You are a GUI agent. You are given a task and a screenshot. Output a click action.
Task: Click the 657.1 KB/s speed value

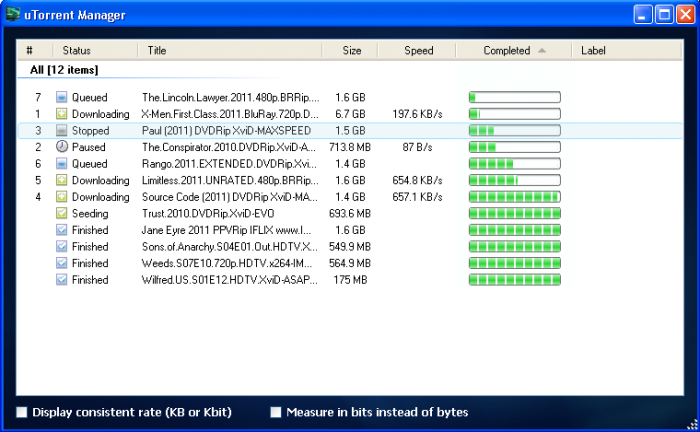click(x=417, y=197)
